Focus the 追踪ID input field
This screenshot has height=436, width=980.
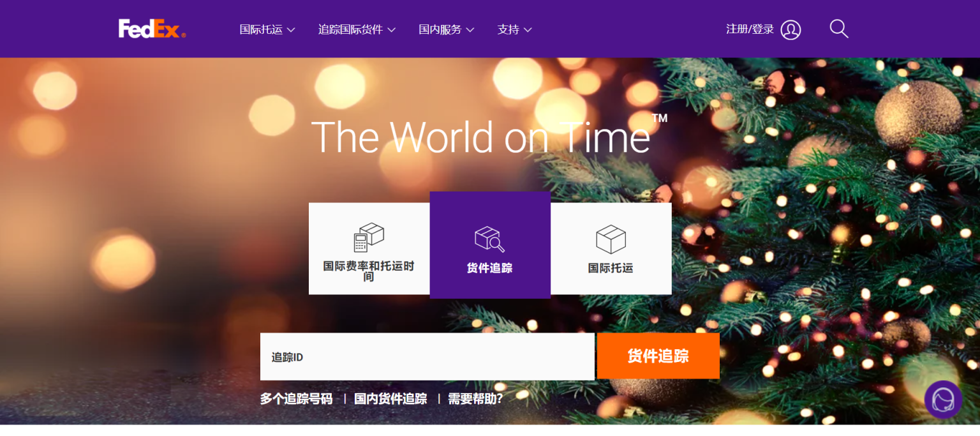point(427,357)
